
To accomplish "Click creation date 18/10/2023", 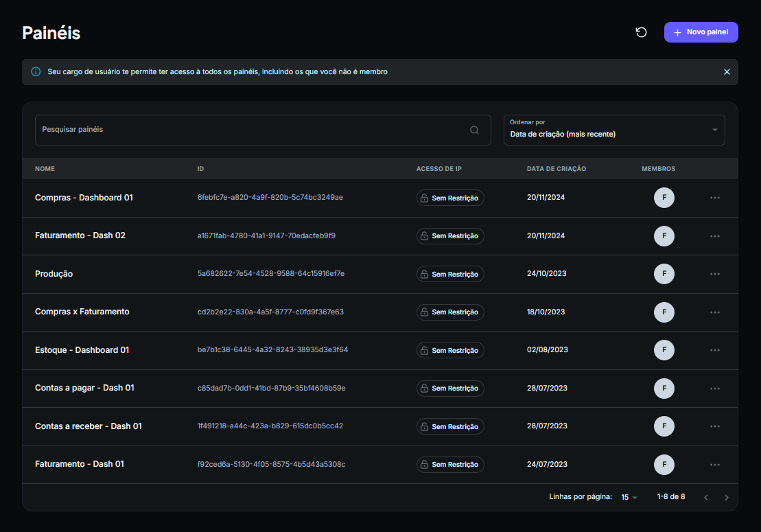I will [546, 312].
